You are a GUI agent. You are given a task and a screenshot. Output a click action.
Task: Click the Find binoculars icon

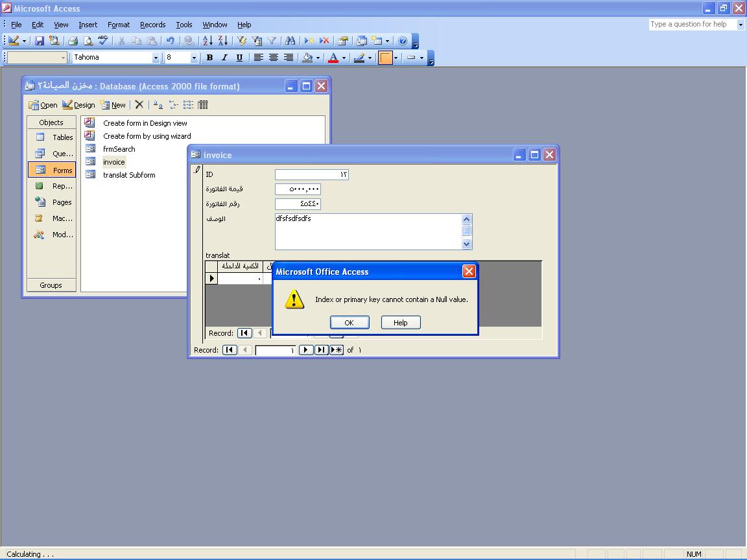point(290,41)
